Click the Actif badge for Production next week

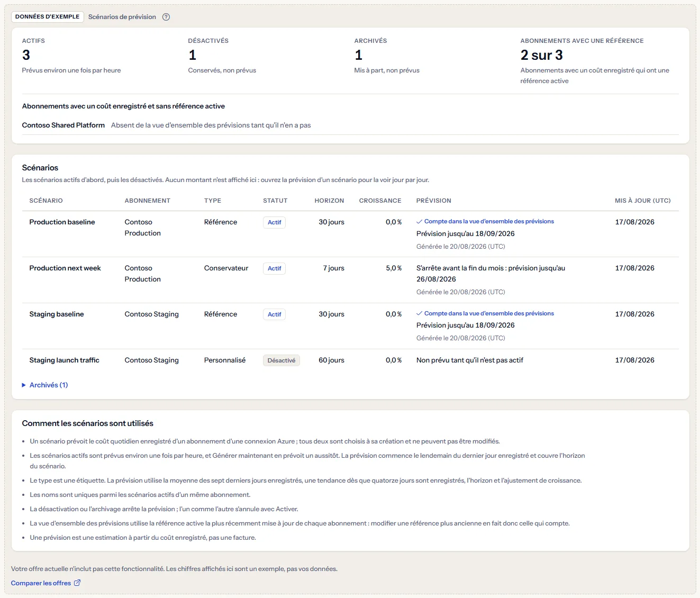(x=274, y=268)
